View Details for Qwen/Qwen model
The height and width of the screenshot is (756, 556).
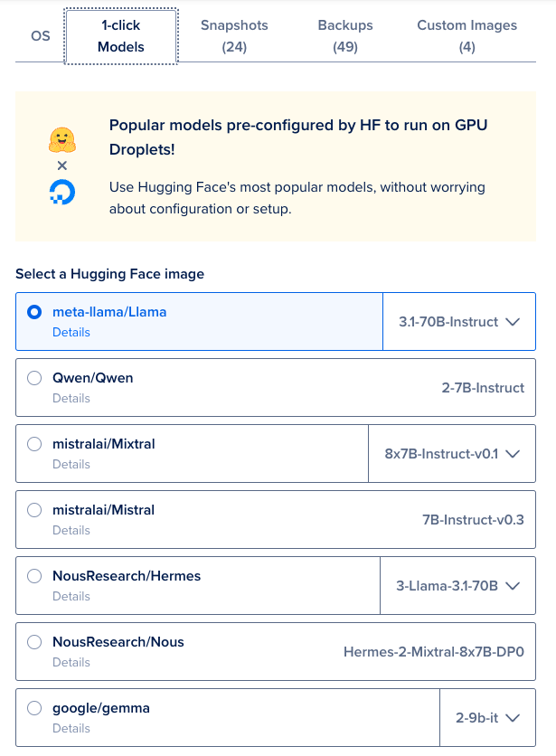click(x=71, y=398)
